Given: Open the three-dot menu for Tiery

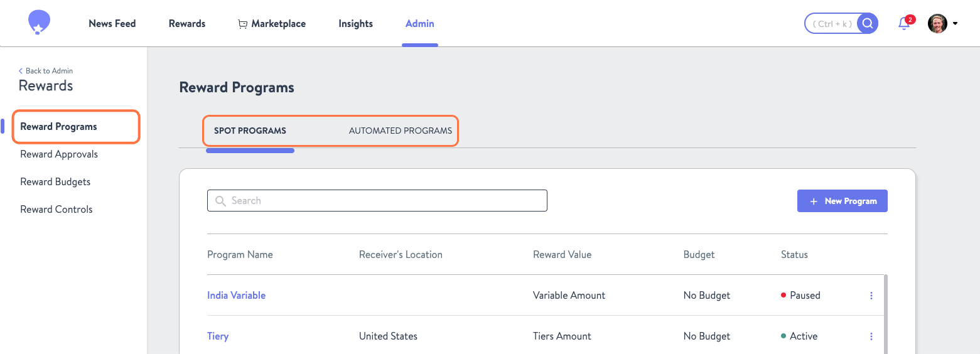Looking at the screenshot, I should point(871,336).
